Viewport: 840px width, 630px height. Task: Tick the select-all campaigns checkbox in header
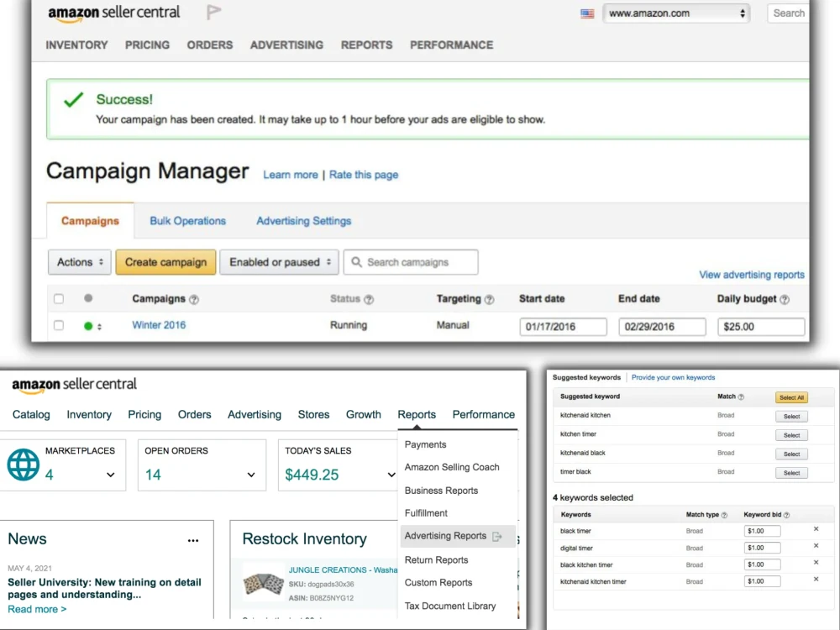59,299
